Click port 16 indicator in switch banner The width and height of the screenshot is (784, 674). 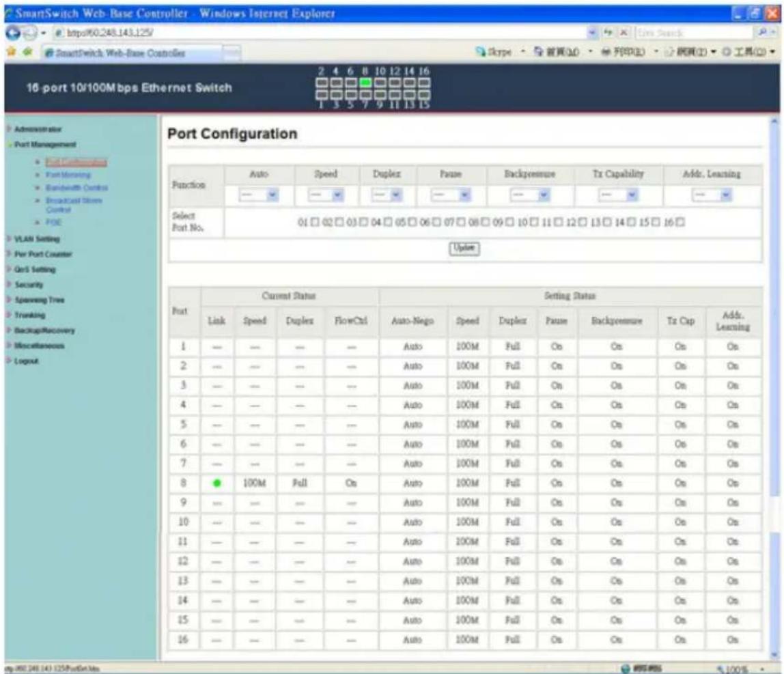(424, 83)
